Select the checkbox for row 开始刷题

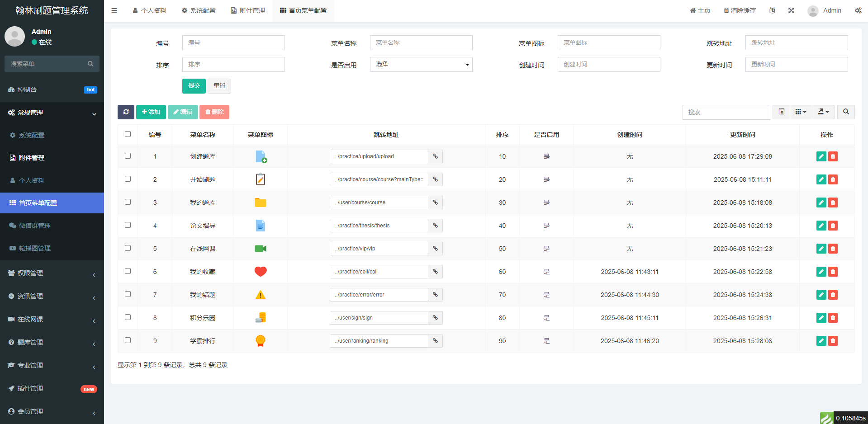(128, 179)
